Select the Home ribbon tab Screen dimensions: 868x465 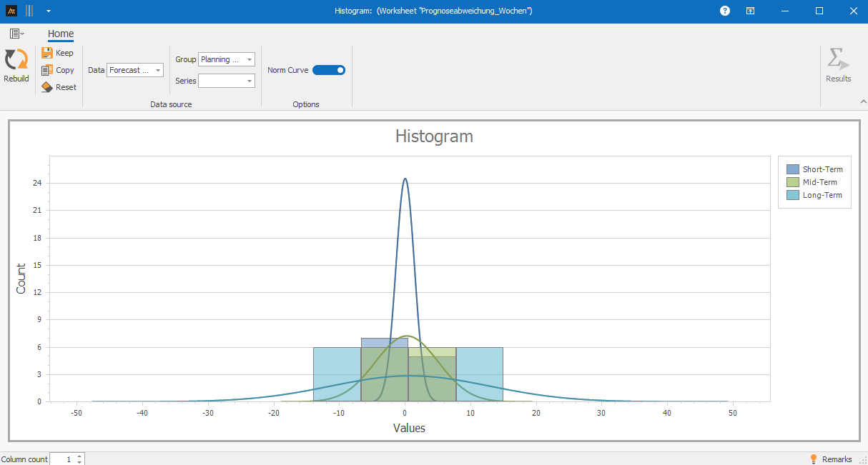coord(61,34)
